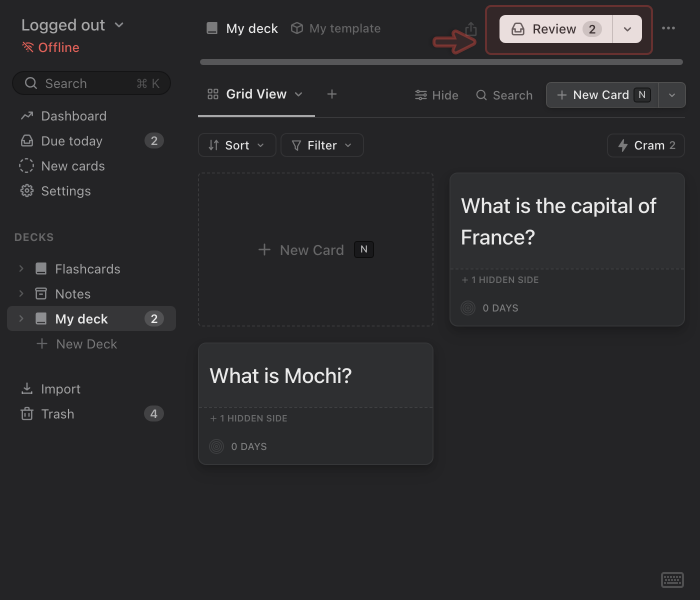The height and width of the screenshot is (600, 700).
Task: Open the Sort dropdown
Action: pyautogui.click(x=237, y=145)
